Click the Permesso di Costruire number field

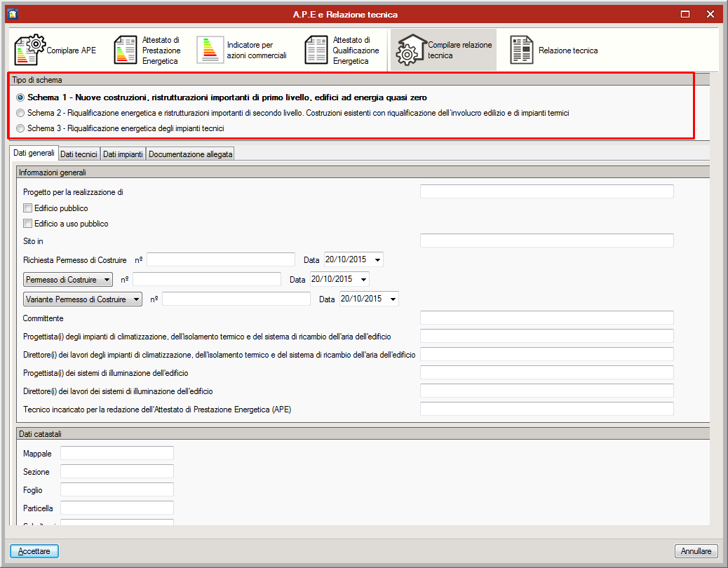point(207,279)
